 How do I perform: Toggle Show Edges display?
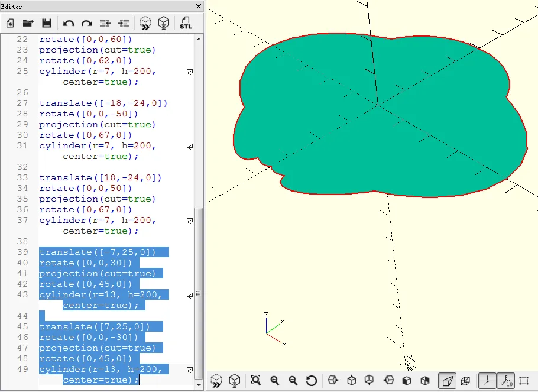pos(524,381)
